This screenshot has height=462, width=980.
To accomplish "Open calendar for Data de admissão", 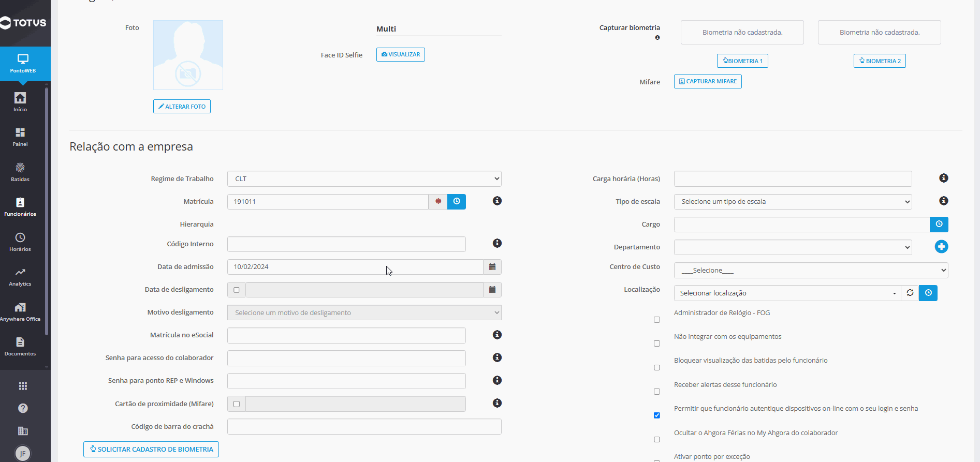I will click(x=492, y=267).
